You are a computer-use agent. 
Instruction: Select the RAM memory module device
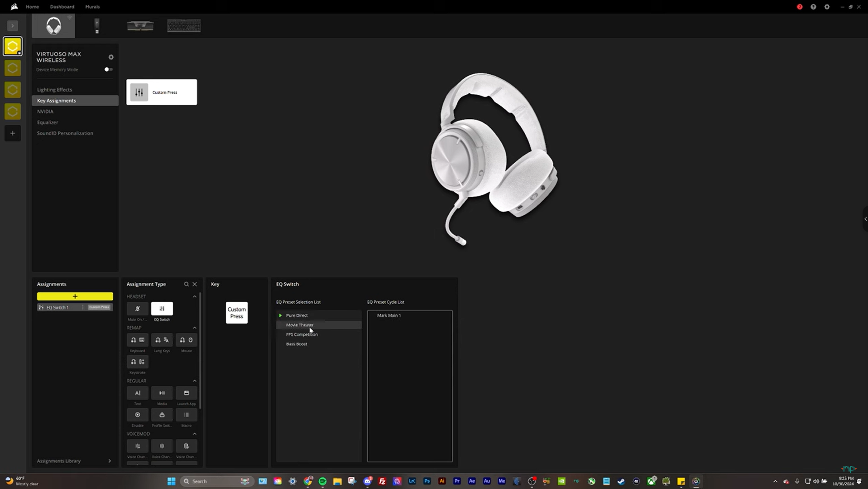click(140, 26)
